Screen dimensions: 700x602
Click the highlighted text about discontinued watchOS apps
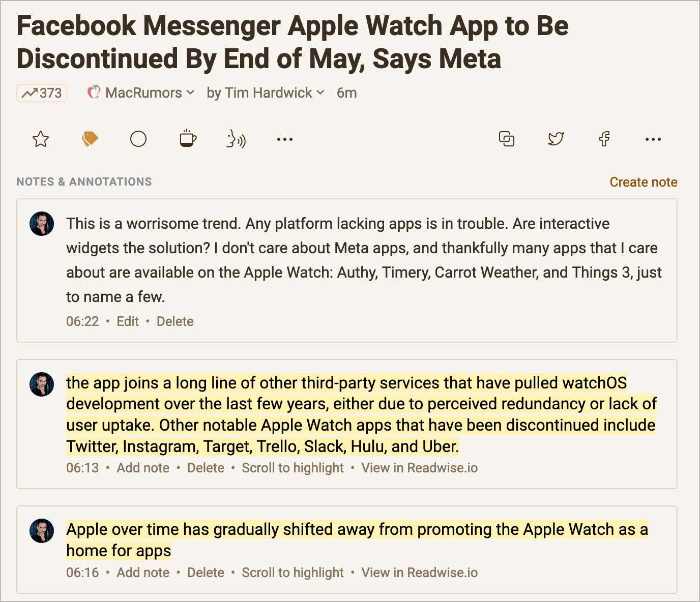pos(362,414)
